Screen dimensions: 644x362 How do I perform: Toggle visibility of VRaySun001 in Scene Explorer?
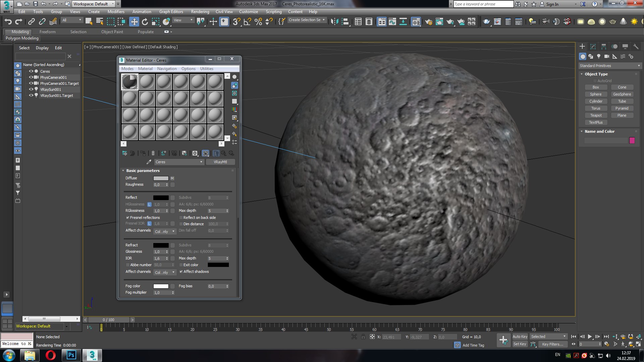(31, 89)
